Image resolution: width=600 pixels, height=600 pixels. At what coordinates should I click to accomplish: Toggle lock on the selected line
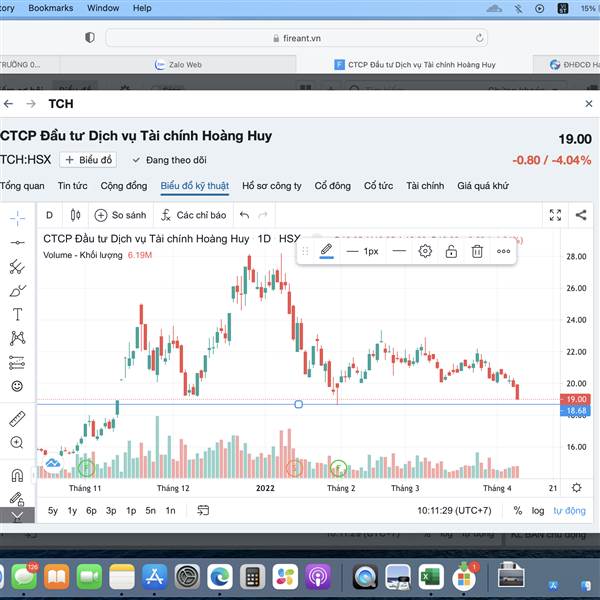tap(451, 252)
